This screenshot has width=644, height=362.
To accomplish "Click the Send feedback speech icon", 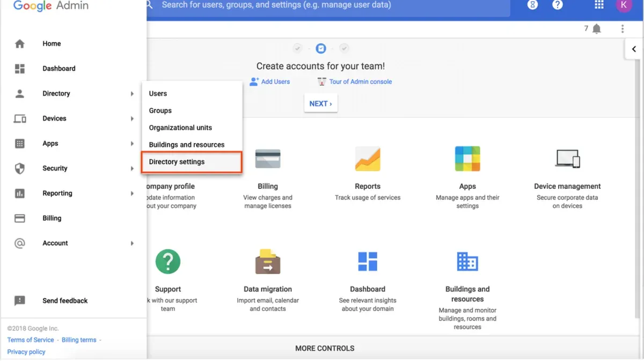I will coord(20,301).
